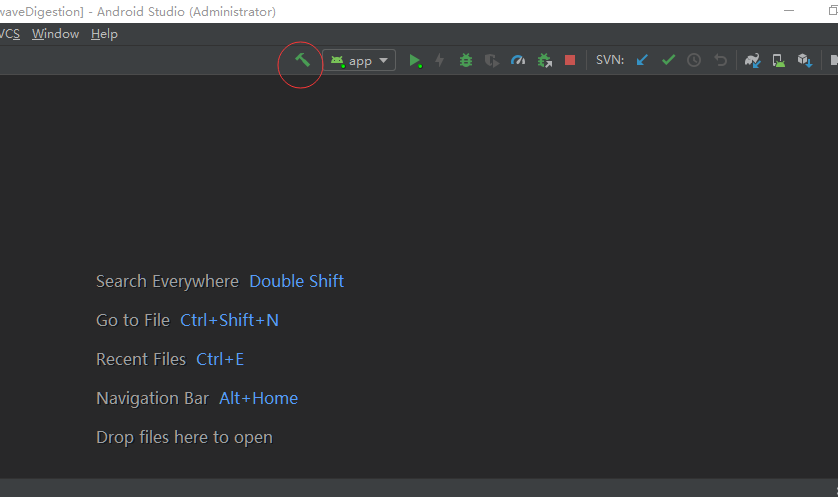
Task: Click the Make Project hammer icon
Action: [302, 59]
